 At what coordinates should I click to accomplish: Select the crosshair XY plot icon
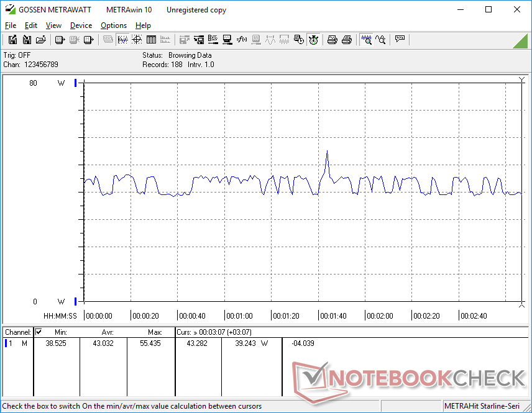pos(137,40)
